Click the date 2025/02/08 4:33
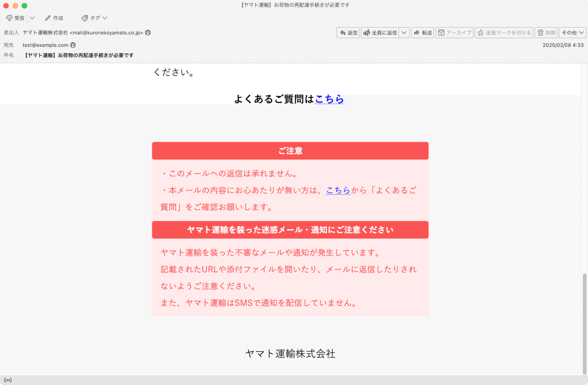The height and width of the screenshot is (385, 588). pyautogui.click(x=563, y=45)
